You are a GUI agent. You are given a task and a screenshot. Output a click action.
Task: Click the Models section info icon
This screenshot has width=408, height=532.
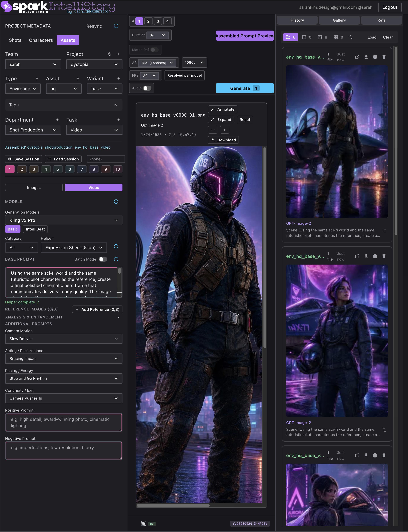tap(116, 202)
